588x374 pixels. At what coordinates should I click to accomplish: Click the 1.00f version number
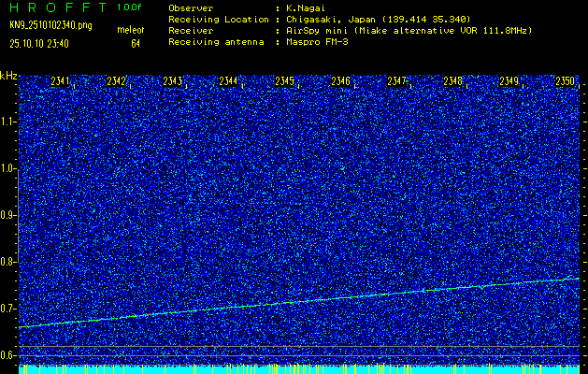(130, 7)
